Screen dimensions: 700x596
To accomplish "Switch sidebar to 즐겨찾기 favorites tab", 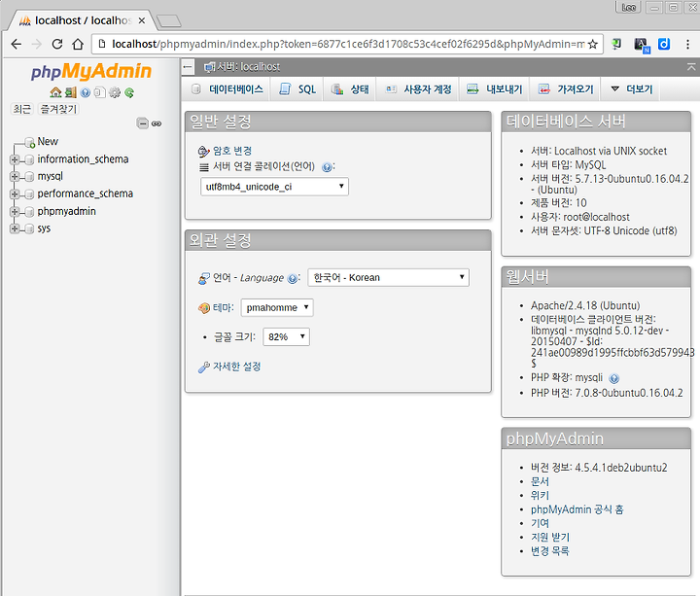I will click(x=58, y=109).
